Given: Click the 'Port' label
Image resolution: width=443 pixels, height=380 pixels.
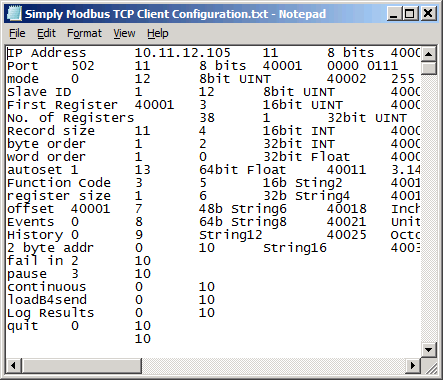Looking at the screenshot, I should click(23, 66).
